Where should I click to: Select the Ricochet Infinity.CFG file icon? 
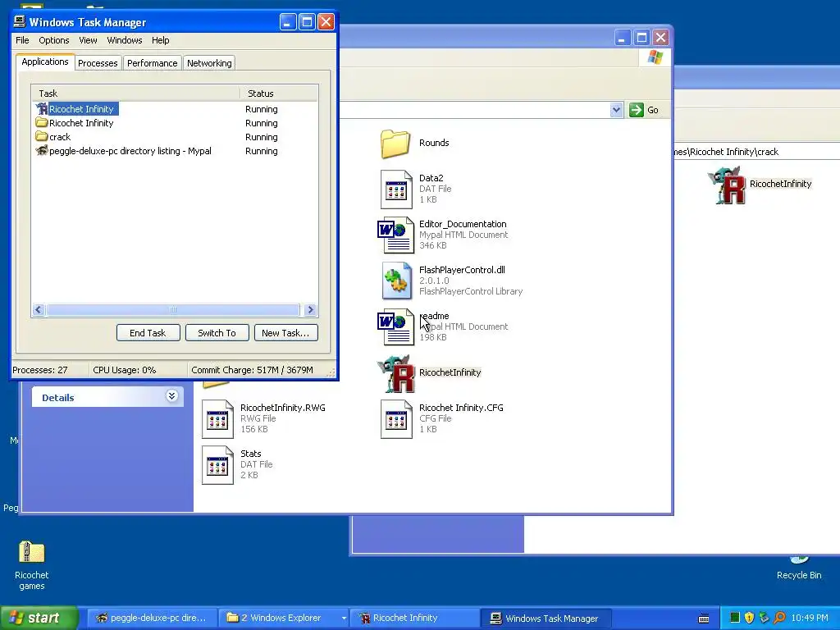[x=396, y=419]
